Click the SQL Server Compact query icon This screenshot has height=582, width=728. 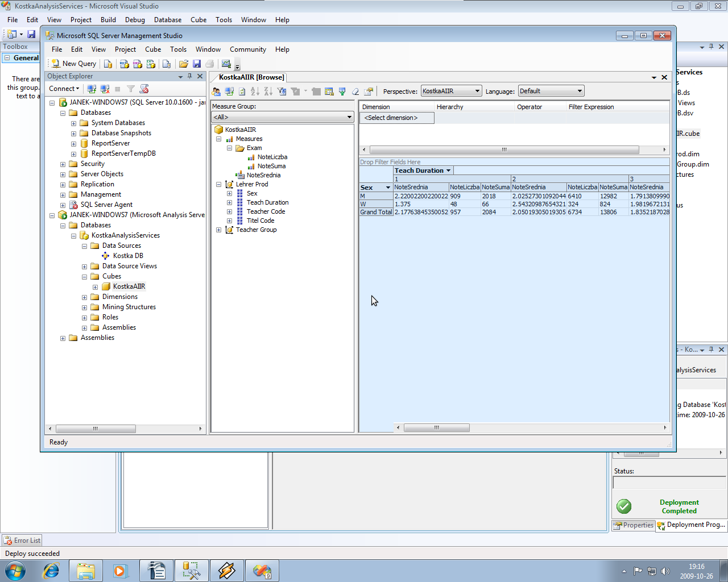[x=167, y=64]
